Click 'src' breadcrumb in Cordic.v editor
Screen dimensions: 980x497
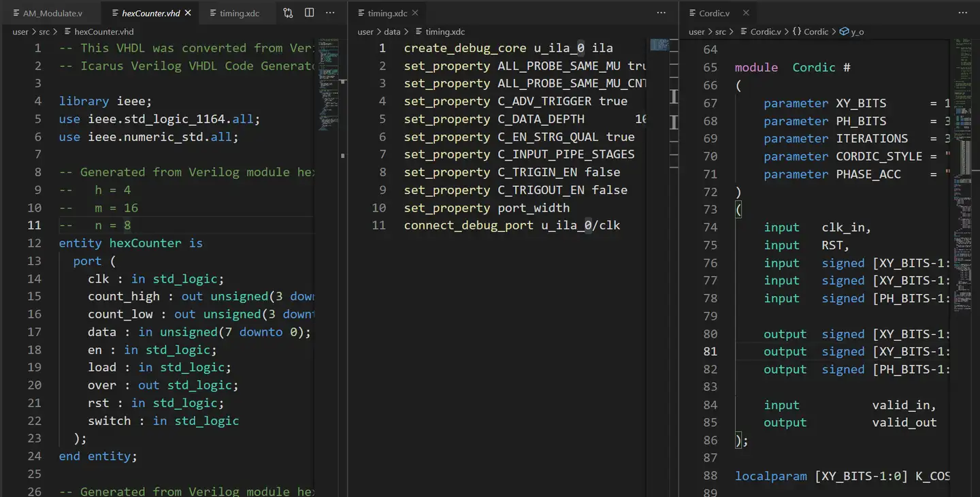[720, 31]
